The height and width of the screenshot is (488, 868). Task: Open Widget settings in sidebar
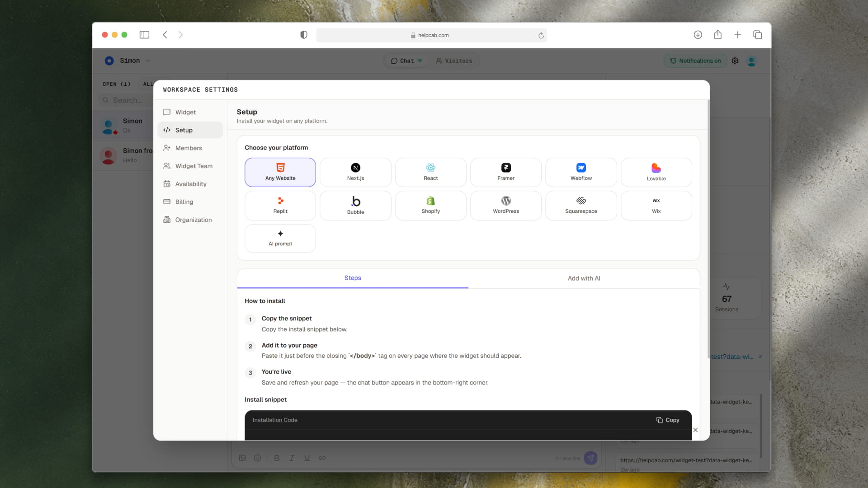(x=190, y=112)
